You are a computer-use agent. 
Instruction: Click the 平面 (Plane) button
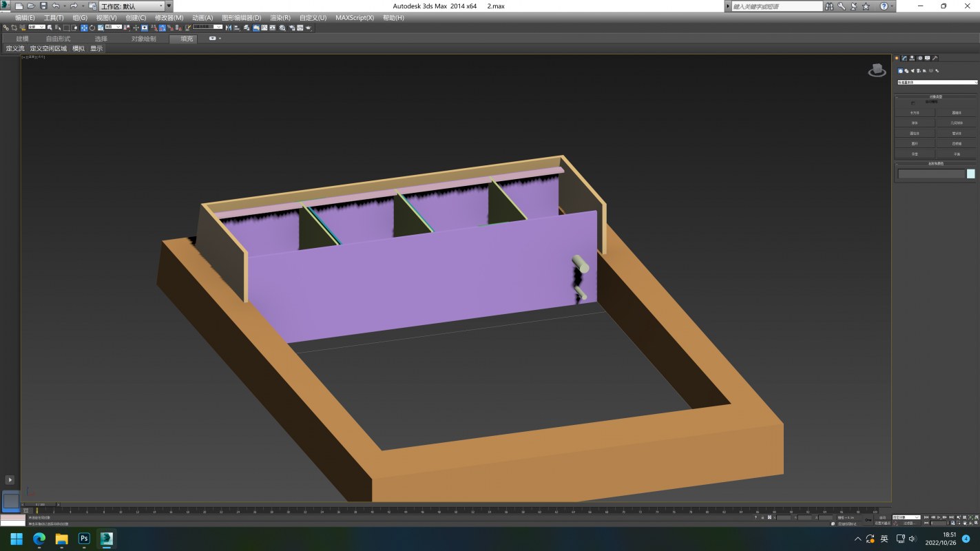click(957, 154)
